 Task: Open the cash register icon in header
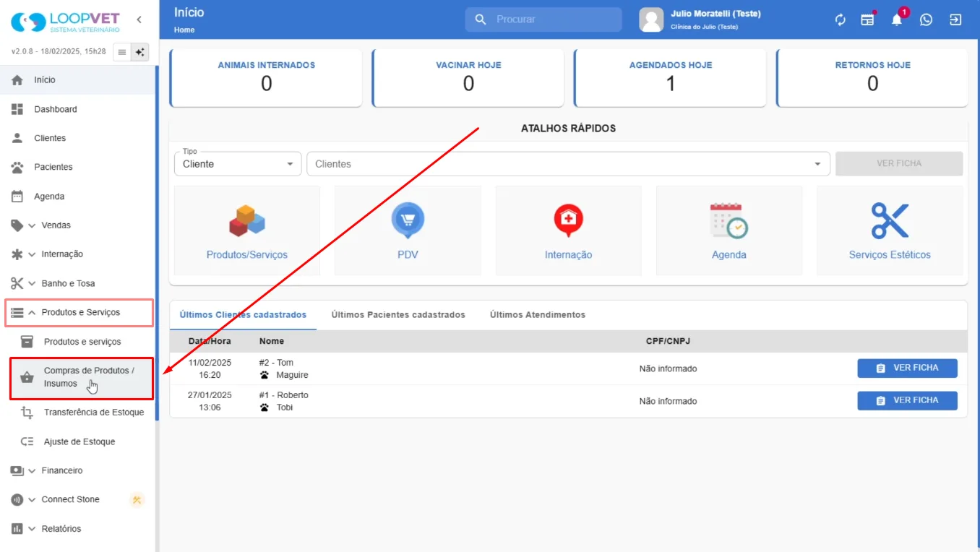[867, 20]
